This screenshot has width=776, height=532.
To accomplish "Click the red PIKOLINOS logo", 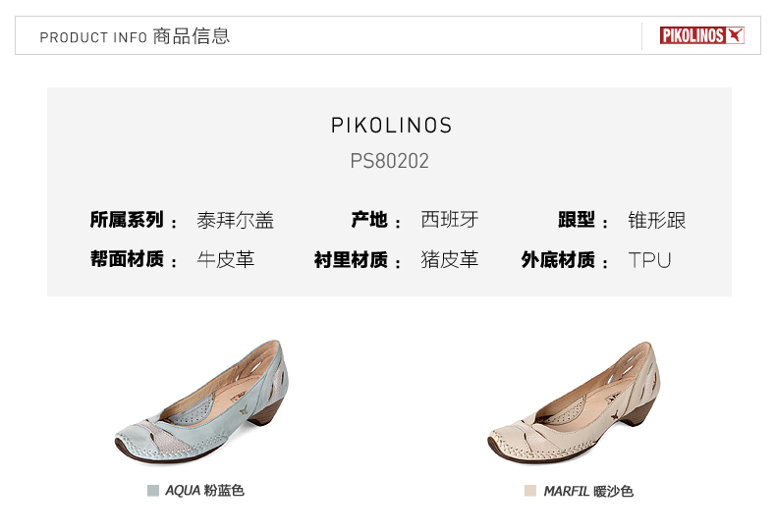I will point(701,35).
